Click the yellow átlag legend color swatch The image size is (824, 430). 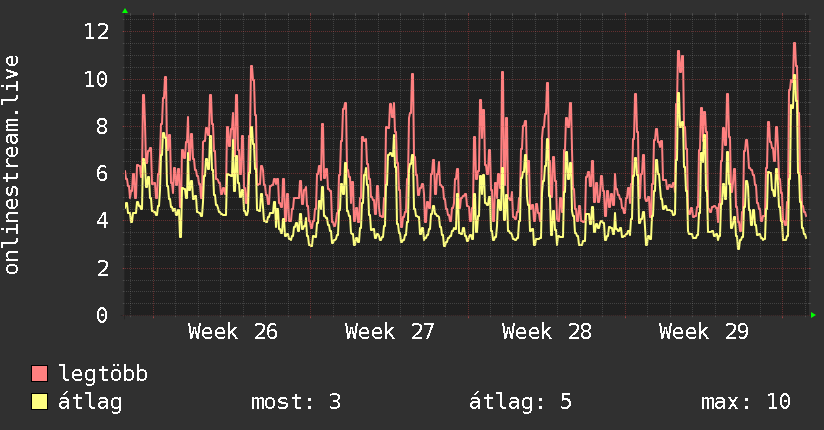(x=39, y=402)
